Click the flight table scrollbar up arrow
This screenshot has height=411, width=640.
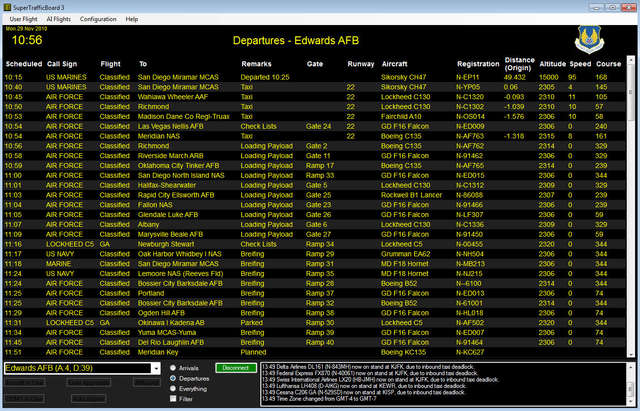tap(631, 60)
